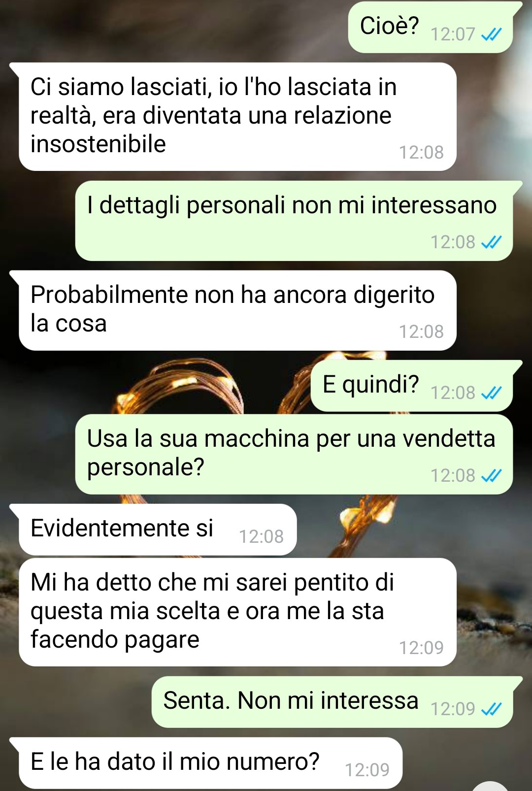Tap the blue read ticks on "Cioè?"
This screenshot has width=532, height=791.
[x=491, y=34]
